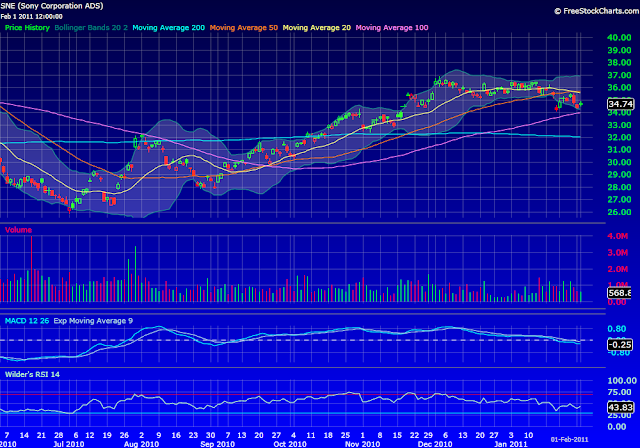Click the Aug 2010 date axis label

click(141, 444)
